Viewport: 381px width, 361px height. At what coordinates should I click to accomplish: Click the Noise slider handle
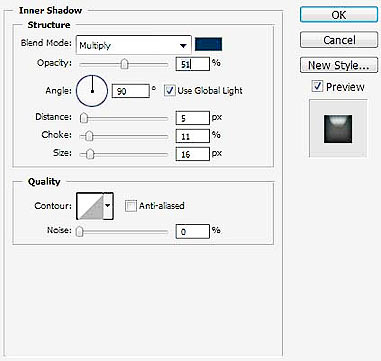[x=79, y=232]
